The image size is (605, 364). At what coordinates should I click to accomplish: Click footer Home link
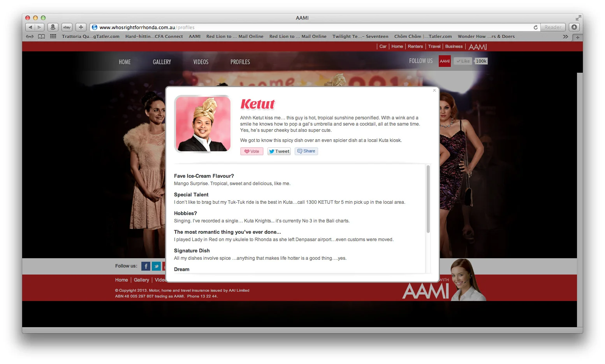[x=121, y=280]
